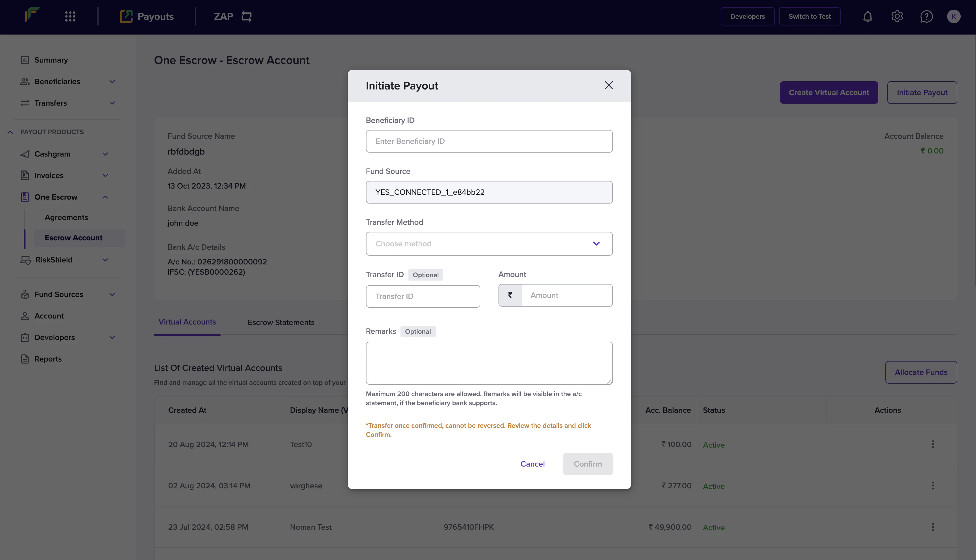
Task: Open Agreements under One Escrow
Action: 66,217
